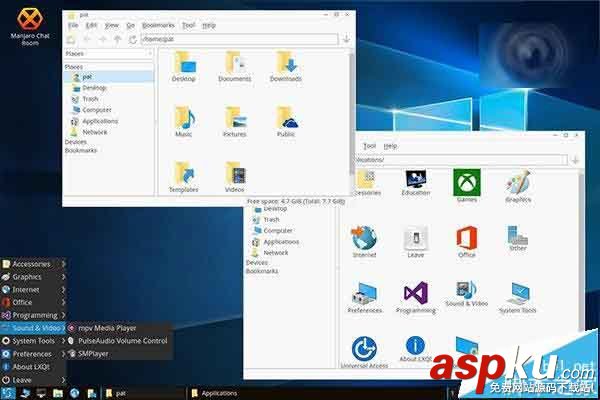600x400 pixels.
Task: Expand the Accessories submenu in start menu
Action: click(34, 264)
